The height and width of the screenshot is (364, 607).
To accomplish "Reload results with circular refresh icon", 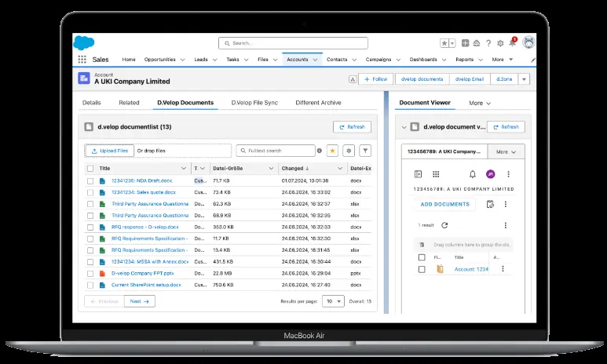I will 444,225.
